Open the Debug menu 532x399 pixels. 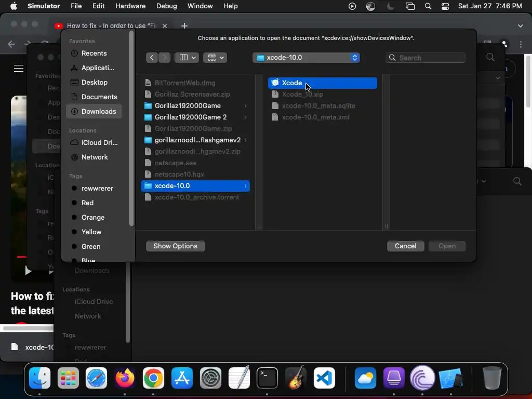[x=167, y=6]
